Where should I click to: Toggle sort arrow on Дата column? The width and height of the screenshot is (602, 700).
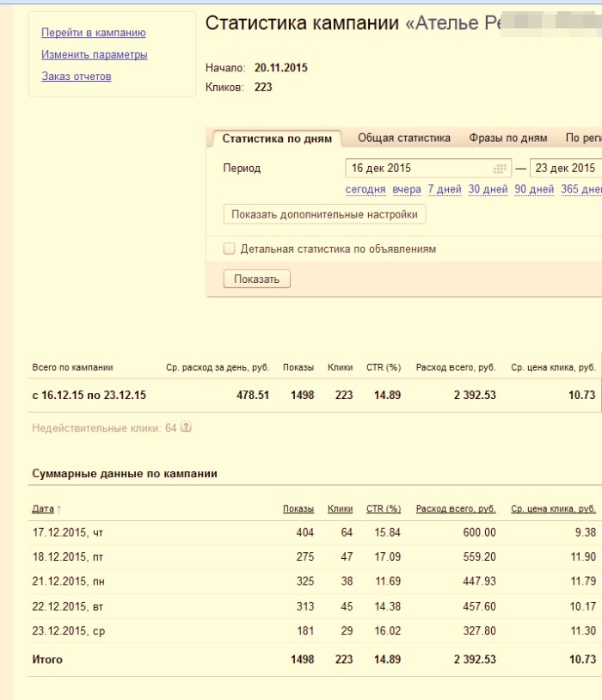coord(59,510)
